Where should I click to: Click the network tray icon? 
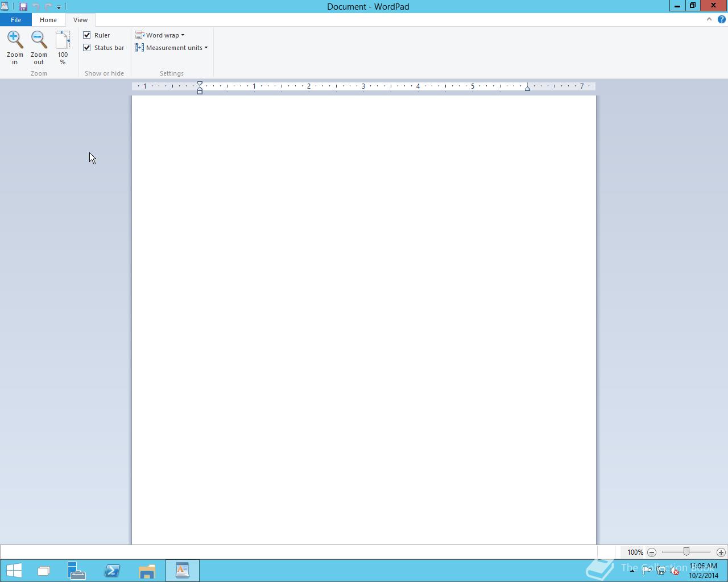point(661,571)
